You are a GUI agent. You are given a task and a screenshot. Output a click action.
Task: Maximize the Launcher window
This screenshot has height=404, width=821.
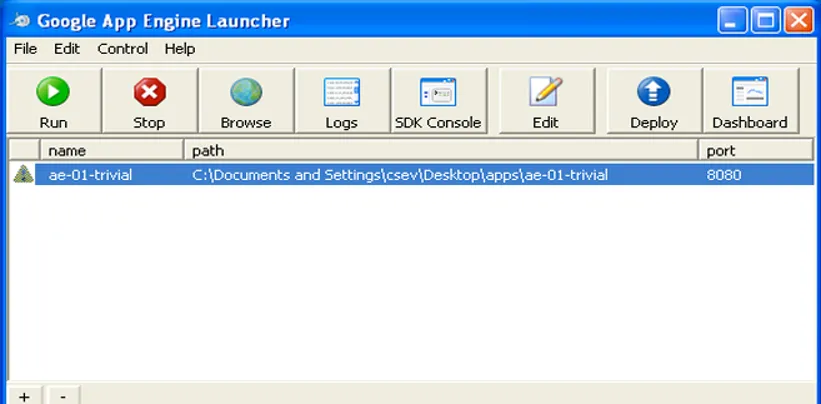pos(765,21)
